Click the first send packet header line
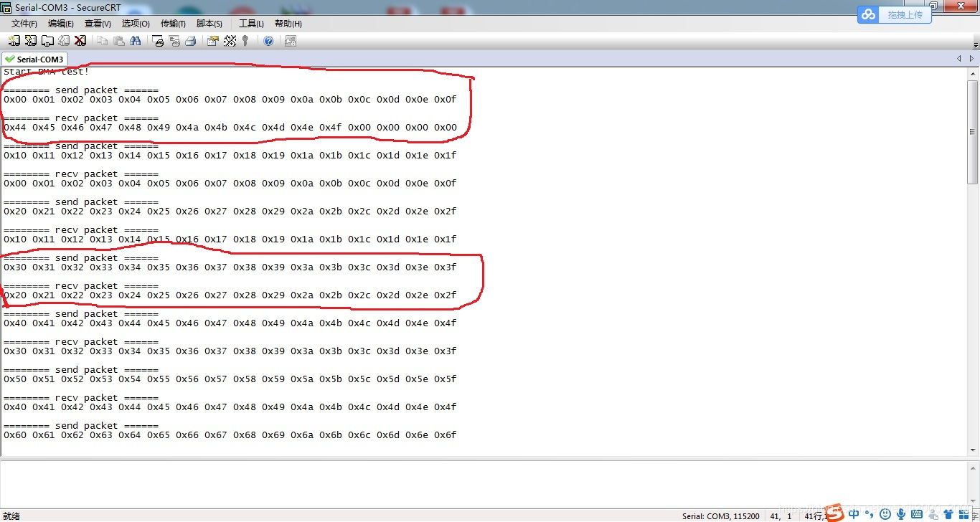This screenshot has width=980, height=522. [x=81, y=90]
